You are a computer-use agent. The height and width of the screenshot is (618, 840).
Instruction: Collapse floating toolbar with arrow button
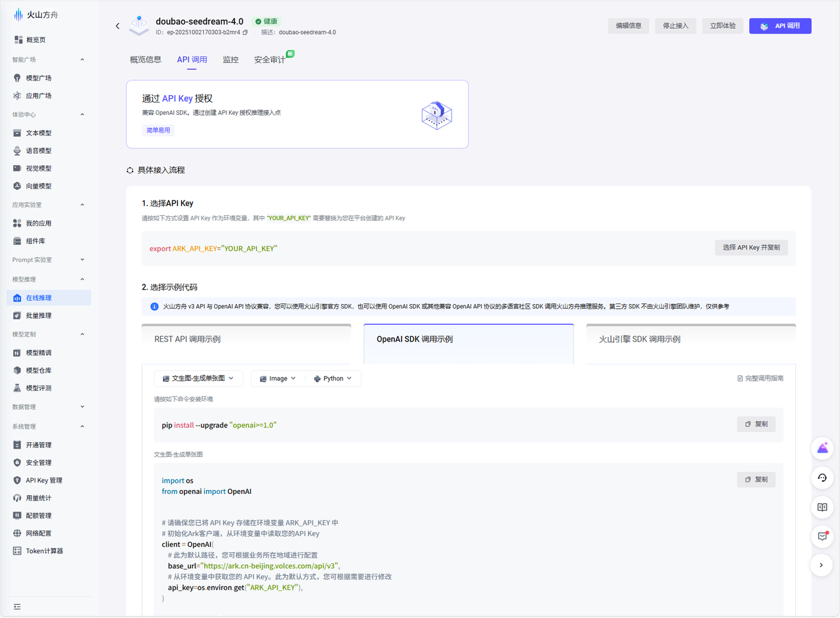pos(822,565)
